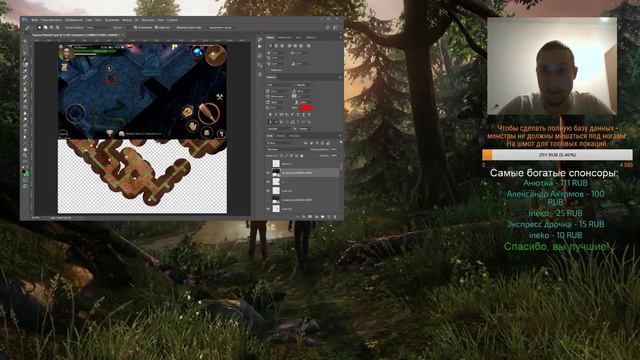Select the Lasso tool
Viewport: 640px width, 360px height.
pos(25,53)
